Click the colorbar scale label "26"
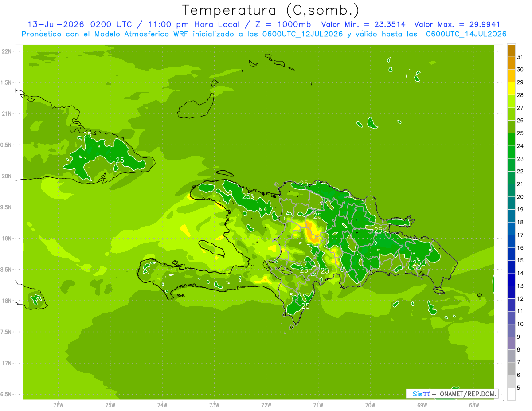Viewport: 532px width, 411px height. (x=520, y=120)
